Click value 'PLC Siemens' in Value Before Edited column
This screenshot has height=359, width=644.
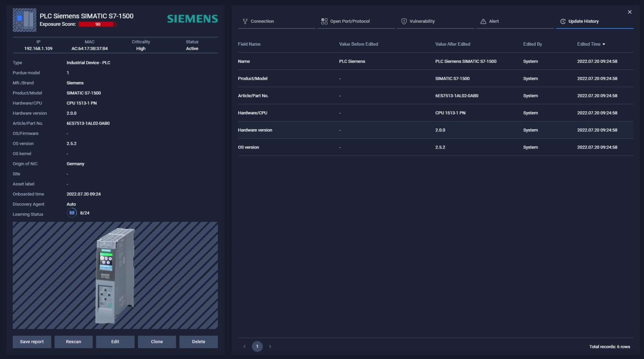352,61
